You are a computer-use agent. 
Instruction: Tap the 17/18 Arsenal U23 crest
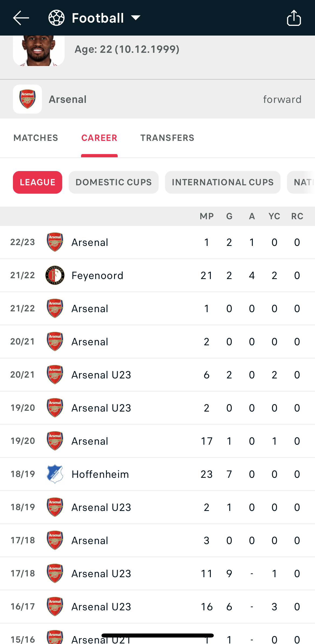(55, 573)
